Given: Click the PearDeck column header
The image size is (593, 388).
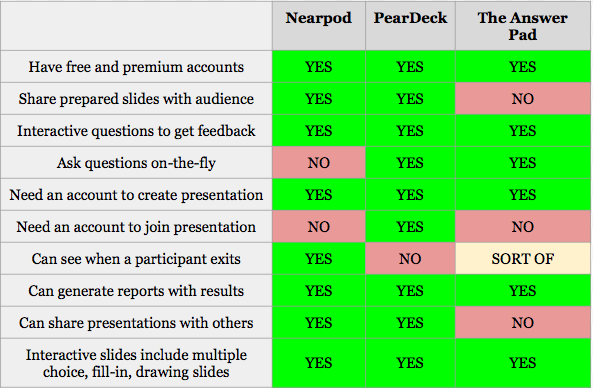Looking at the screenshot, I should coord(410,26).
